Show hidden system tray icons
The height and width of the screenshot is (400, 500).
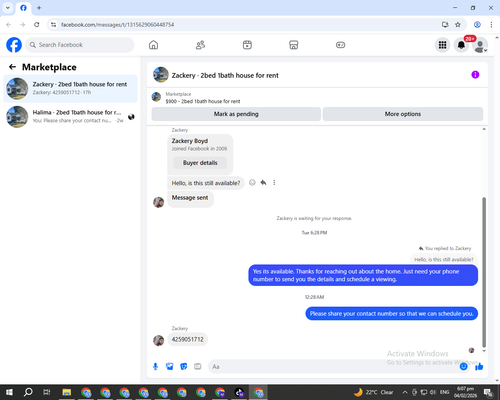pos(405,392)
